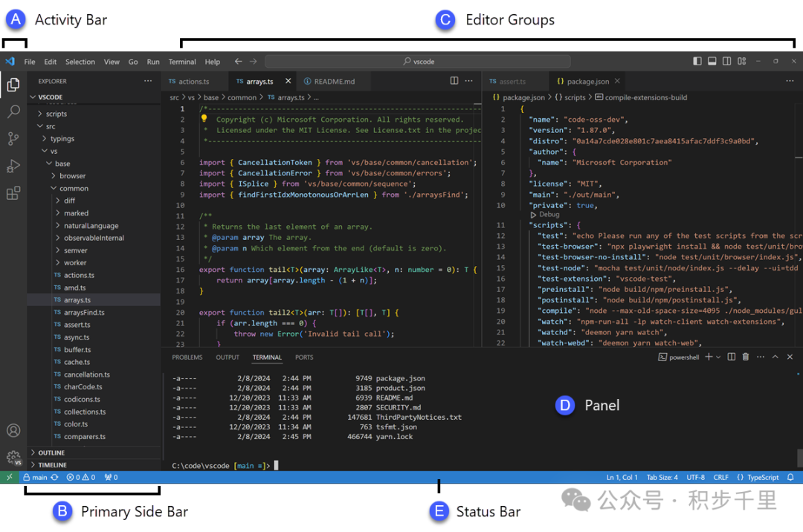Switch to the assert.ts tab

(512, 81)
